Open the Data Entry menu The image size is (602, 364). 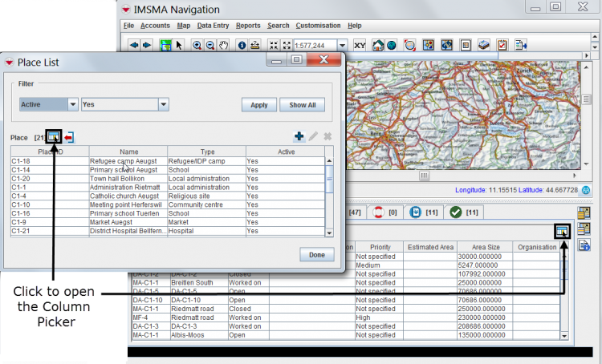tap(214, 26)
